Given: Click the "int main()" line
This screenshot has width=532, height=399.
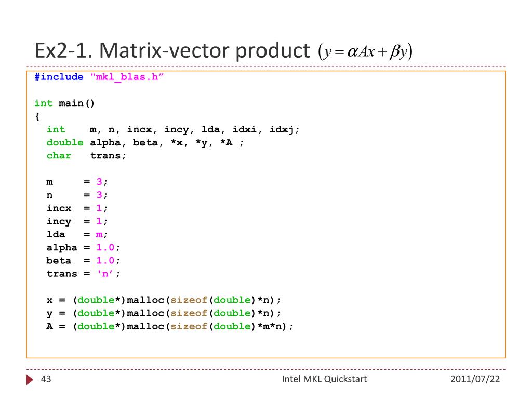Looking at the screenshot, I should pyautogui.click(x=64, y=103).
